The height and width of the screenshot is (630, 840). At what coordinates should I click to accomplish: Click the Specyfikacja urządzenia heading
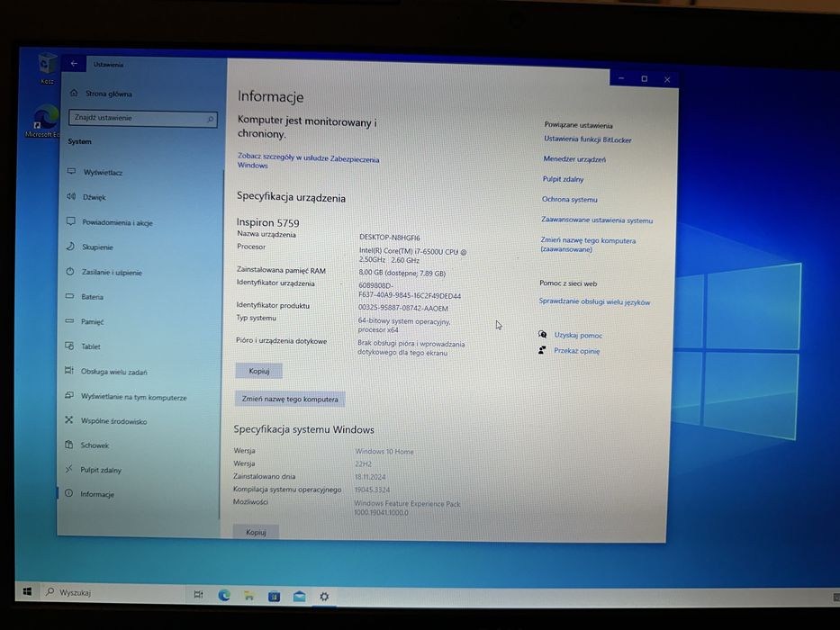[291, 198]
